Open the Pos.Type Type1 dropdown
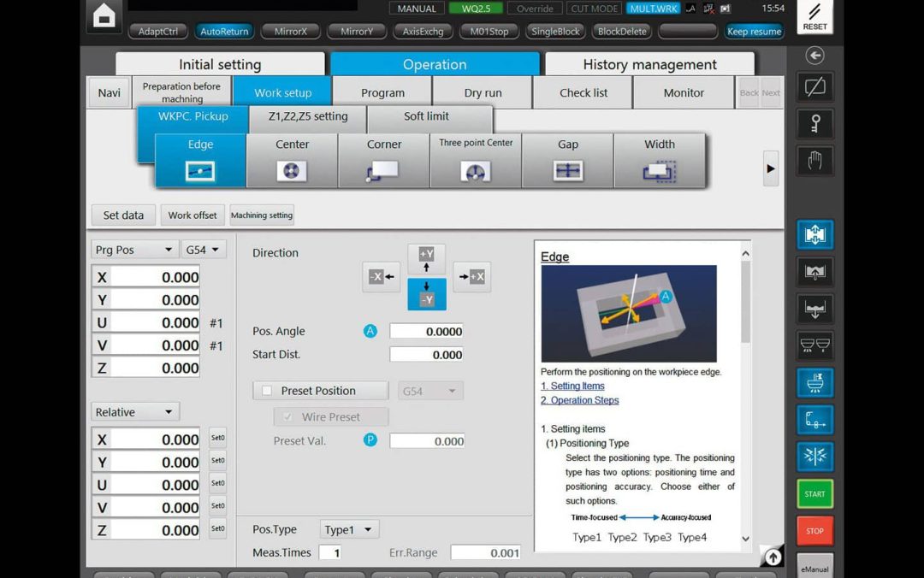924x578 pixels. pyautogui.click(x=349, y=529)
